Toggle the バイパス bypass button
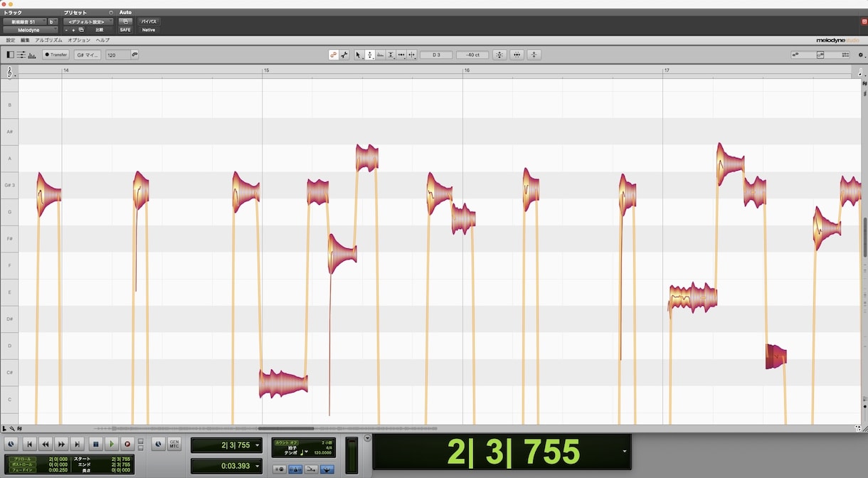 149,21
